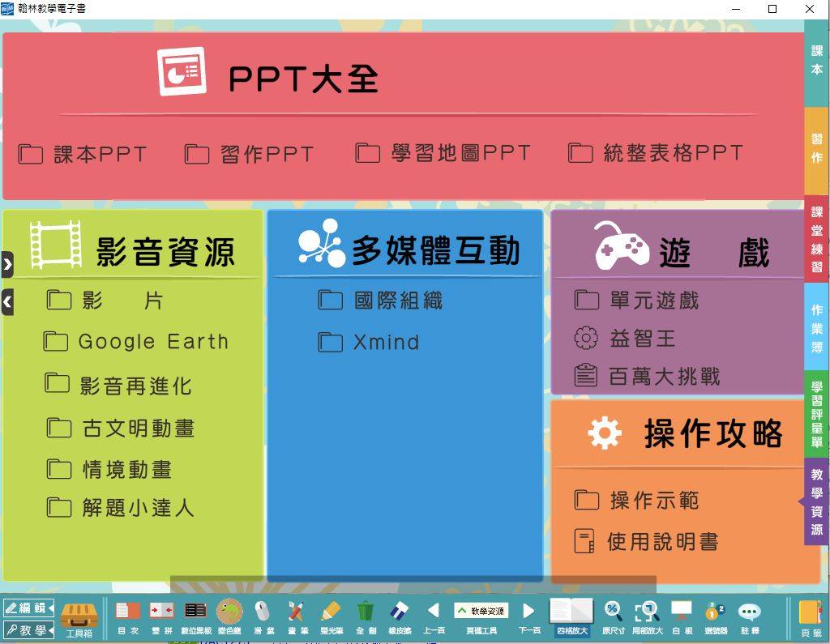Select the 滑鼠 mouse pointer tool
This screenshot has height=644, width=830.
(263, 619)
